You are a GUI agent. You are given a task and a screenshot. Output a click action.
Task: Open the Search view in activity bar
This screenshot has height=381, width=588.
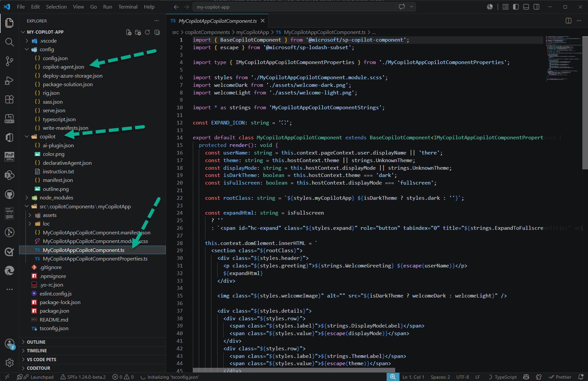coord(9,42)
